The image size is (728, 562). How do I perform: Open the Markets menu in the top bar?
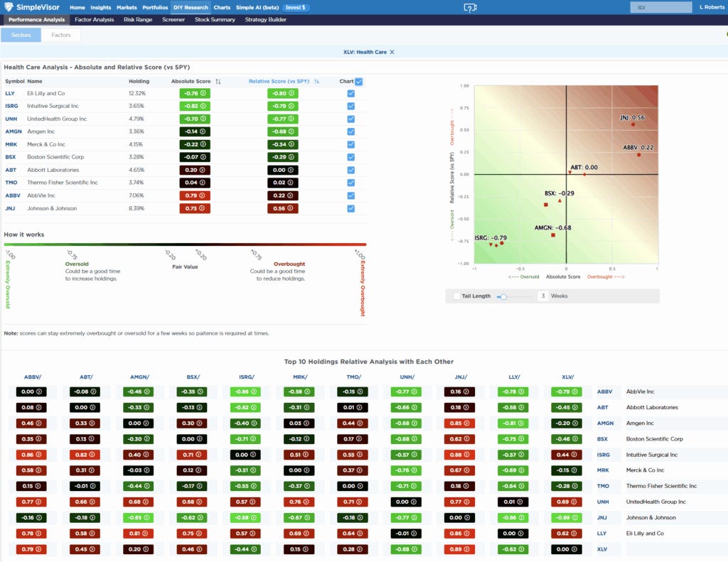pos(126,7)
